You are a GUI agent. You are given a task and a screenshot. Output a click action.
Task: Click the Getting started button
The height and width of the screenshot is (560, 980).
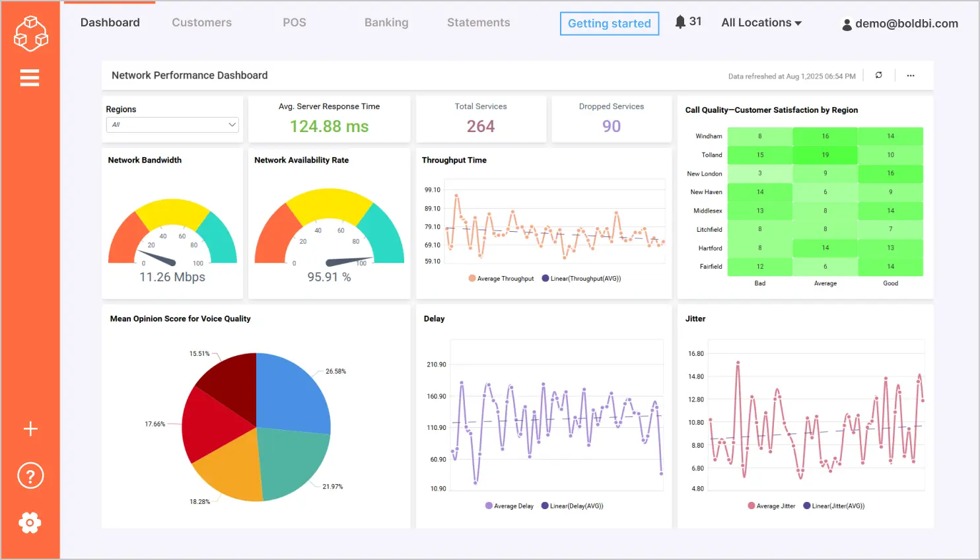pyautogui.click(x=609, y=23)
